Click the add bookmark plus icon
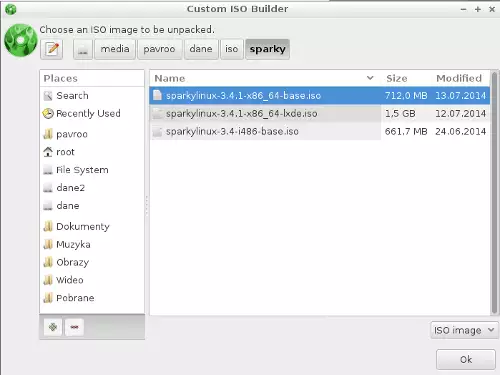500x375 pixels. point(53,327)
